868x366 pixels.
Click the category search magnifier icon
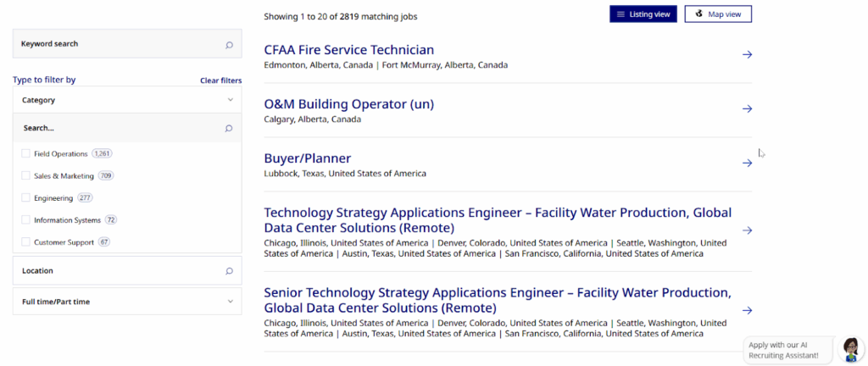(x=229, y=128)
